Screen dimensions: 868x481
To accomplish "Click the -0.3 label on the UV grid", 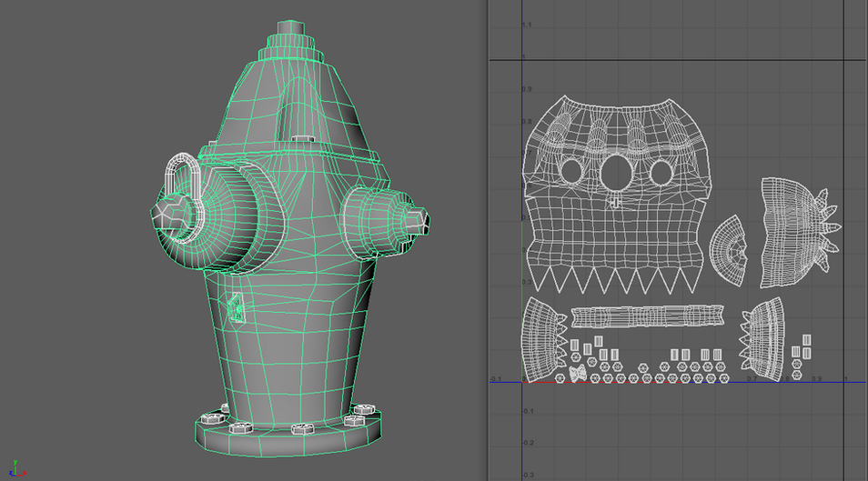I will [x=528, y=475].
